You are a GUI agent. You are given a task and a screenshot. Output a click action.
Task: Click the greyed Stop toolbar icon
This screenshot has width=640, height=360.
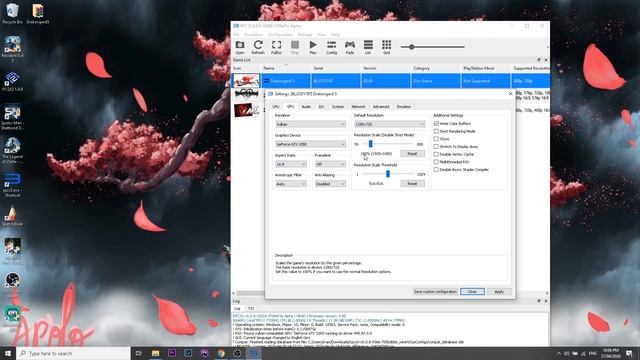[295, 47]
